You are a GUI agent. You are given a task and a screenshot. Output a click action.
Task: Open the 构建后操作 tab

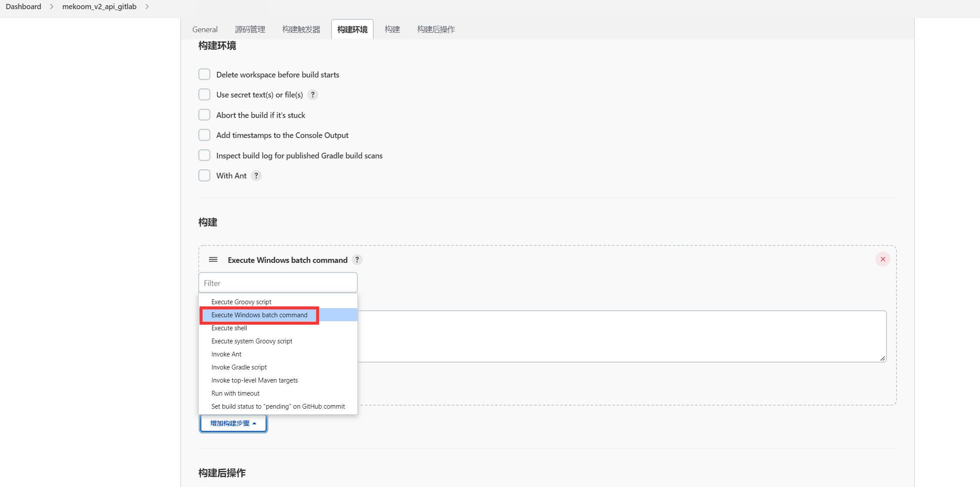436,29
